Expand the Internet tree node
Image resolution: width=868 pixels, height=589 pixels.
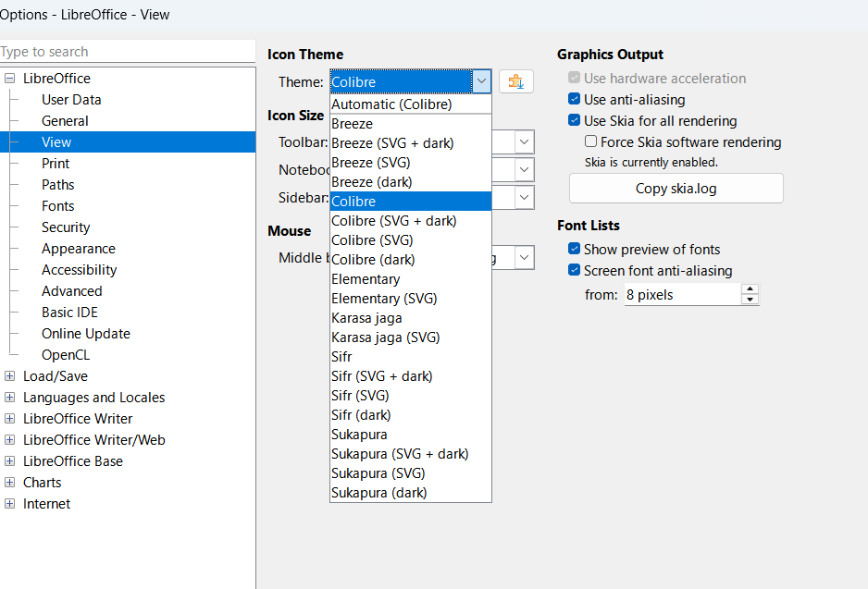(x=9, y=504)
